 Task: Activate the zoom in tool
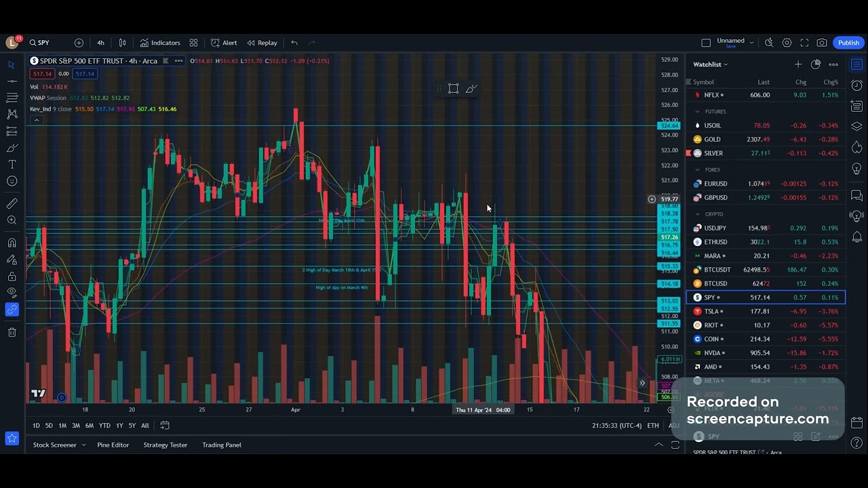tap(12, 220)
